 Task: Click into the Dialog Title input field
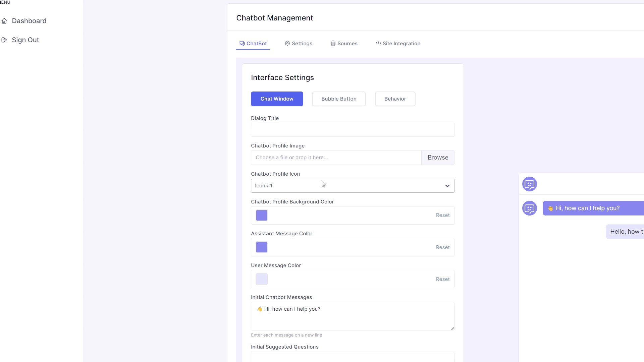tap(352, 130)
